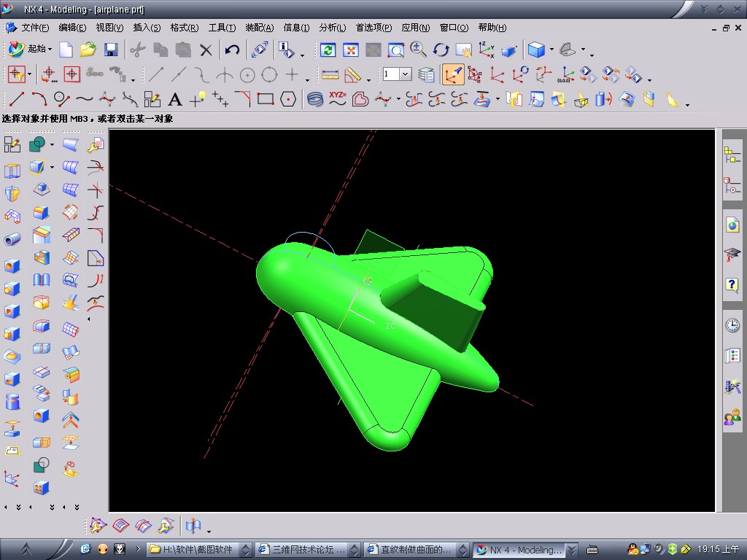Open the 分析(L) menu
The image size is (747, 560).
coord(333,28)
